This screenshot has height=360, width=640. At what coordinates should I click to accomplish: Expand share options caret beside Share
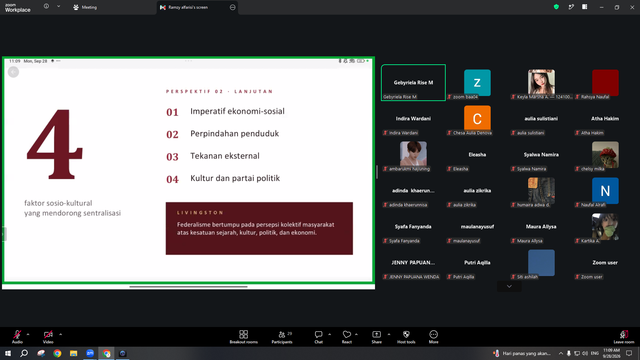(389, 334)
